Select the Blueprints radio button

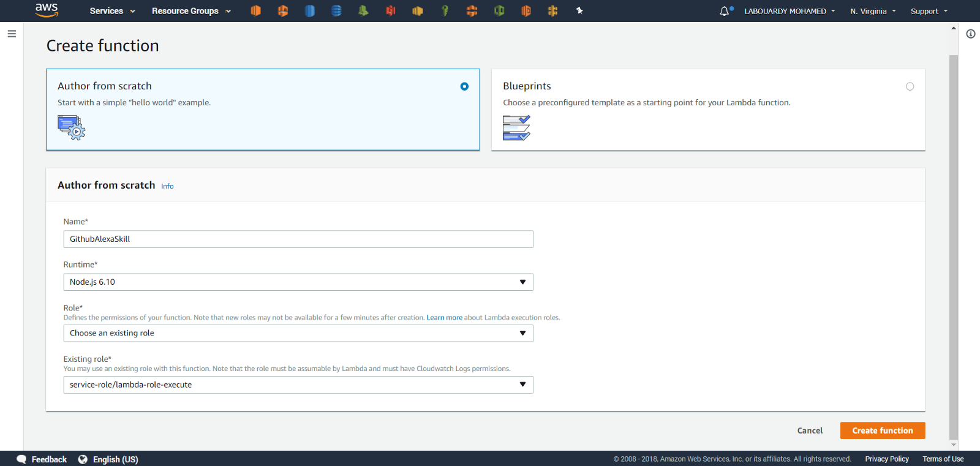click(x=910, y=86)
